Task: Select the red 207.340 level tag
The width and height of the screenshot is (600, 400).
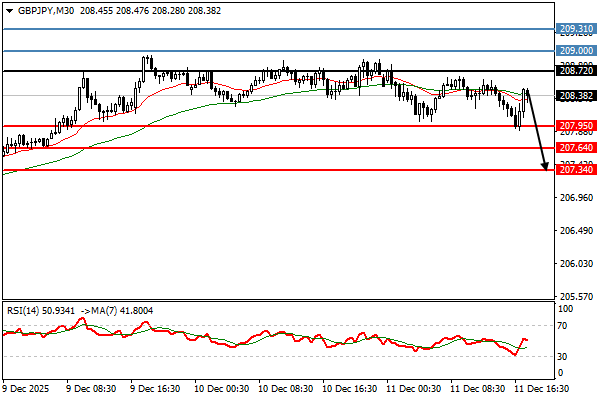Action: pyautogui.click(x=575, y=169)
